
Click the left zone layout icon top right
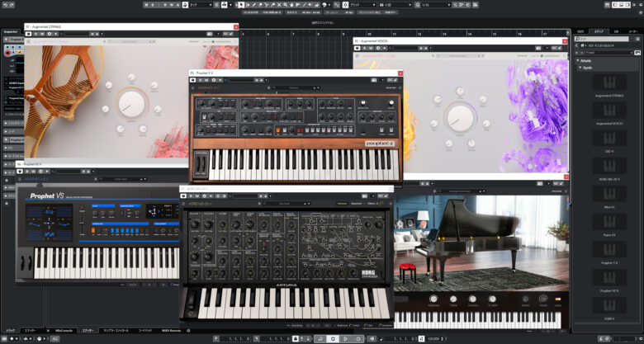coord(615,5)
